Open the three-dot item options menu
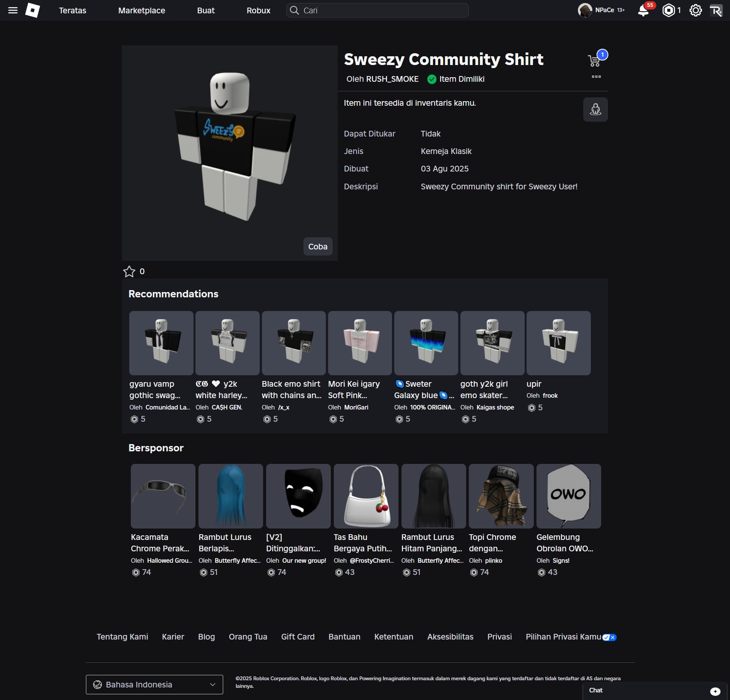 coord(596,76)
